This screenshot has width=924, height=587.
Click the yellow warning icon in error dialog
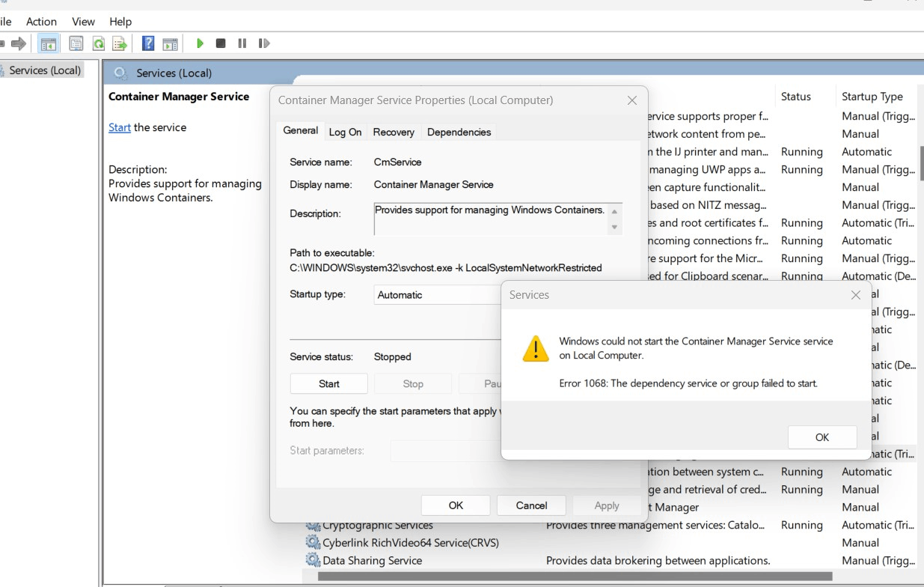(536, 349)
